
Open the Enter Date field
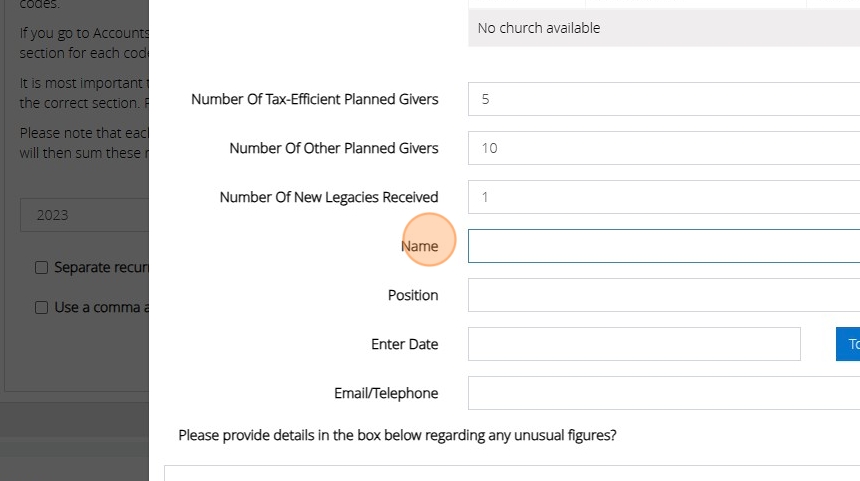point(634,344)
